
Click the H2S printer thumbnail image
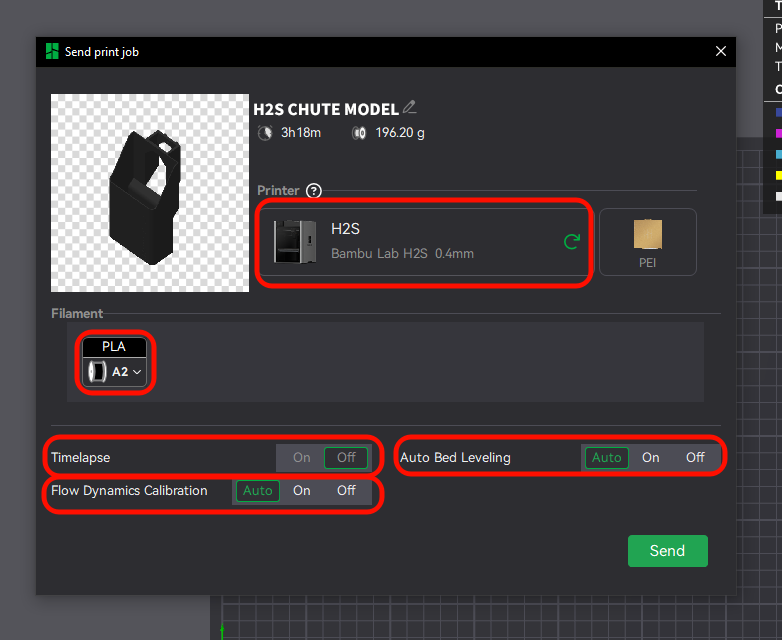[x=295, y=241]
